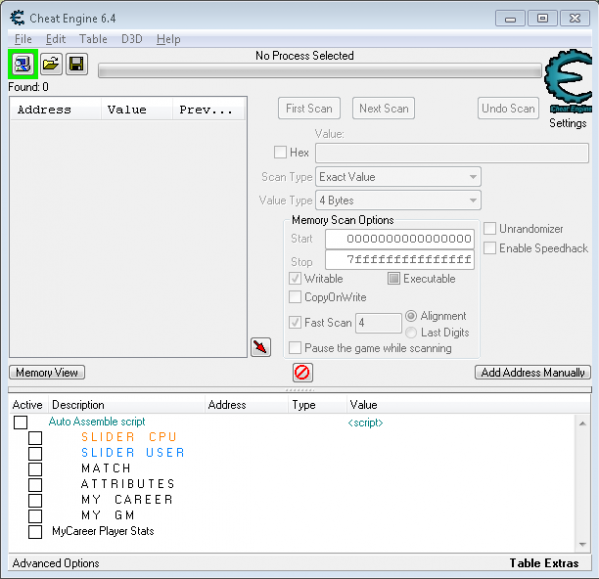This screenshot has width=599, height=579.
Task: Click Description column header in table
Action: click(x=126, y=405)
